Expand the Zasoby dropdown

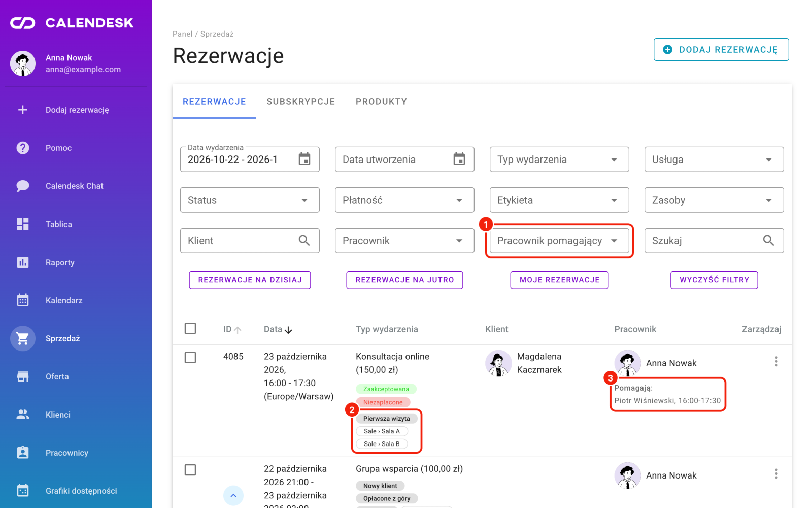pyautogui.click(x=714, y=200)
